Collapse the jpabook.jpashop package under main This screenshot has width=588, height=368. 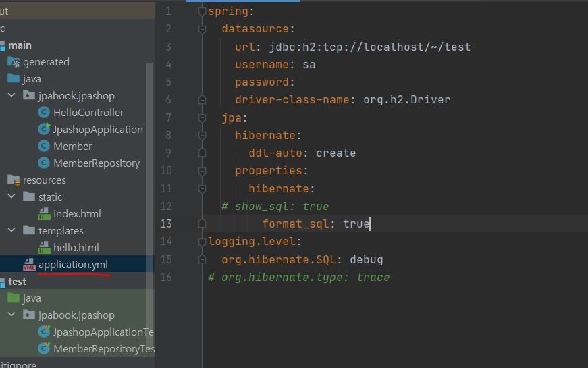(x=11, y=96)
